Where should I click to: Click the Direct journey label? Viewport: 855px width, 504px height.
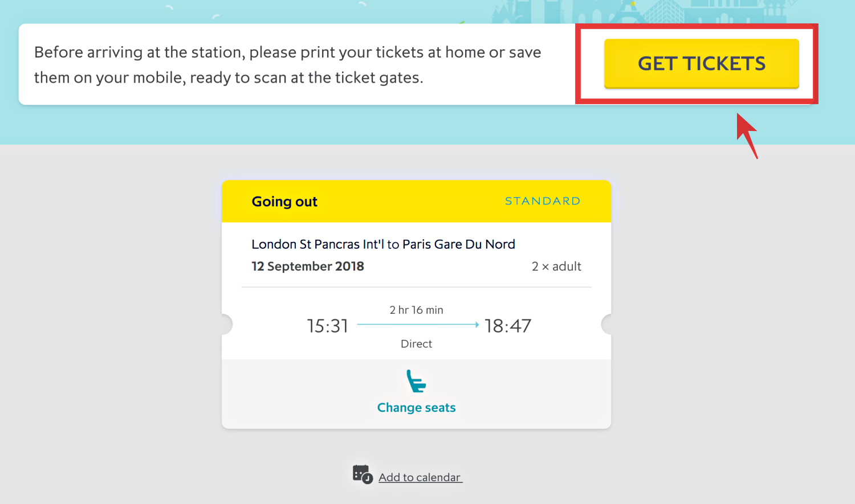[x=416, y=344]
